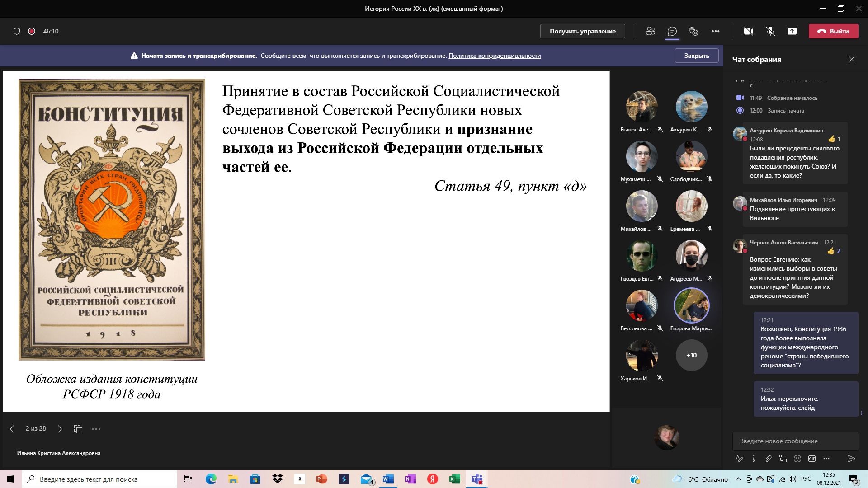Click the new message input field
Screen dimensions: 868x488
tap(795, 441)
